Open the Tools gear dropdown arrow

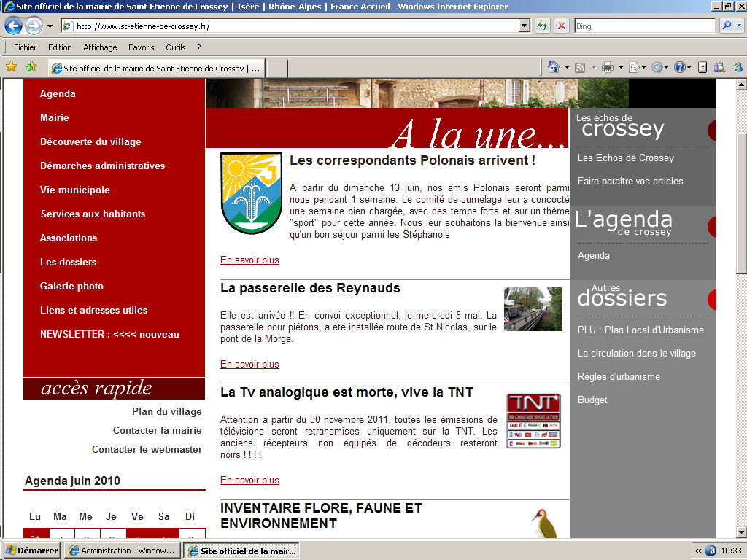(667, 68)
